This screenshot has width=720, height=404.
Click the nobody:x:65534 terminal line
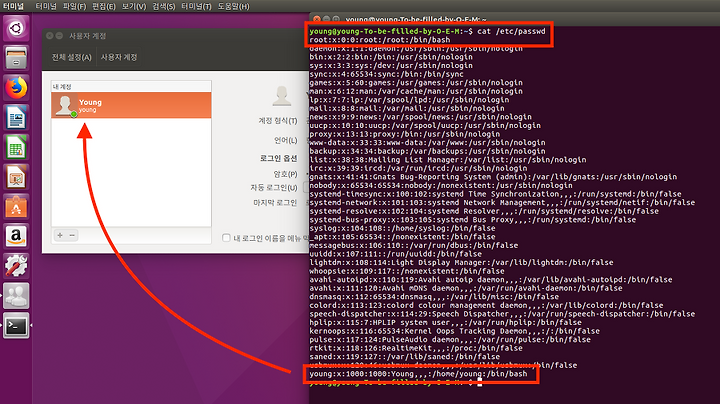click(441, 185)
